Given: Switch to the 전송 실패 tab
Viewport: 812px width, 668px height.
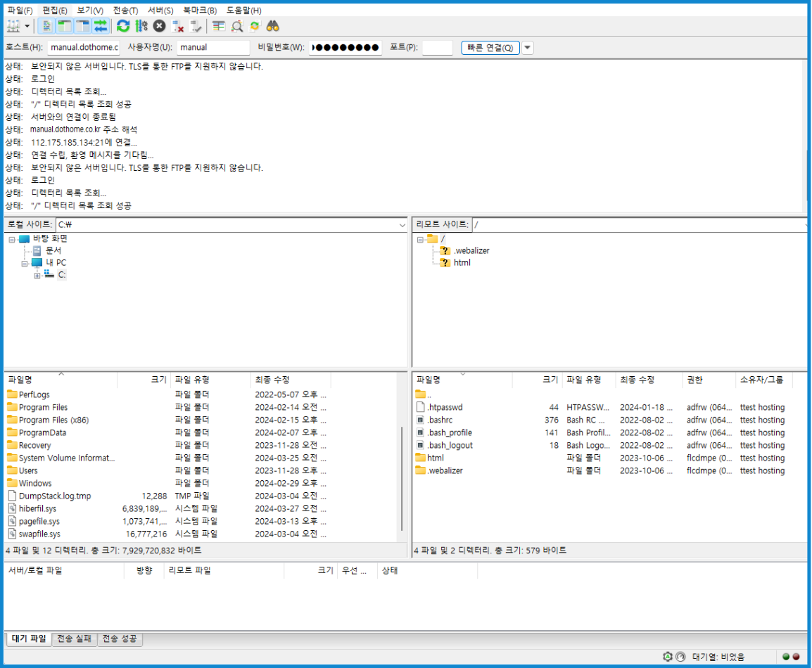Looking at the screenshot, I should point(73,638).
